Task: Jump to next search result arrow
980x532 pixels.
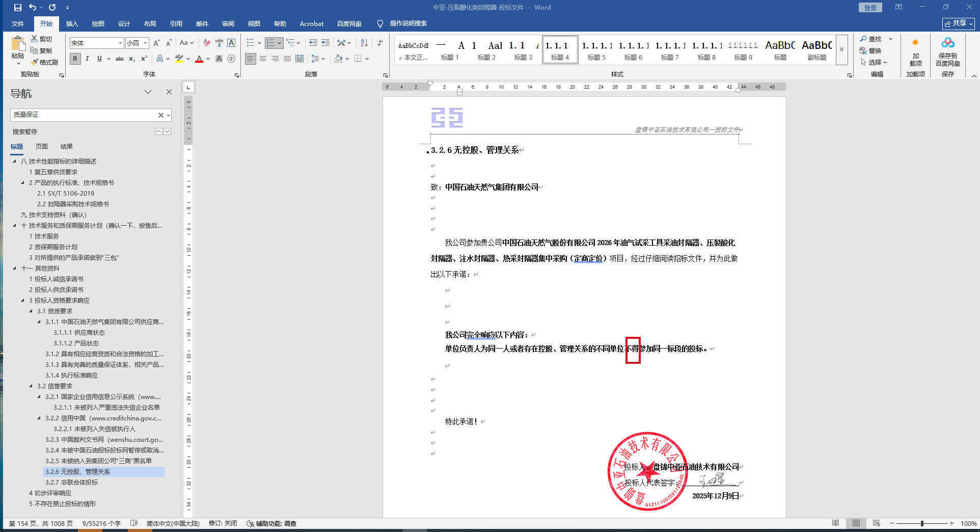Action: click(167, 131)
